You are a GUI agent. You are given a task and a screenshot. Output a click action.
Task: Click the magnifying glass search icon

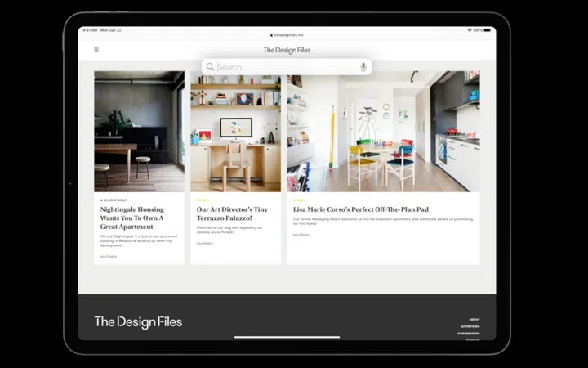pyautogui.click(x=210, y=67)
